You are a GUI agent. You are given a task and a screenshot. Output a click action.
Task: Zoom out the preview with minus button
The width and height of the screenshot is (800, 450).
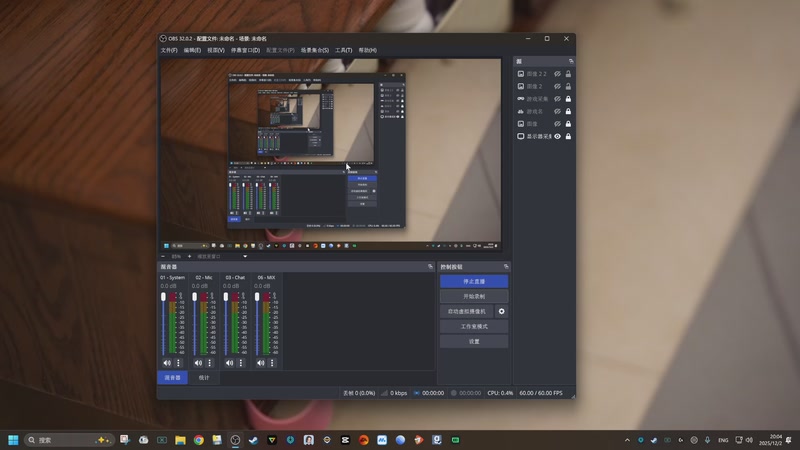pos(163,257)
